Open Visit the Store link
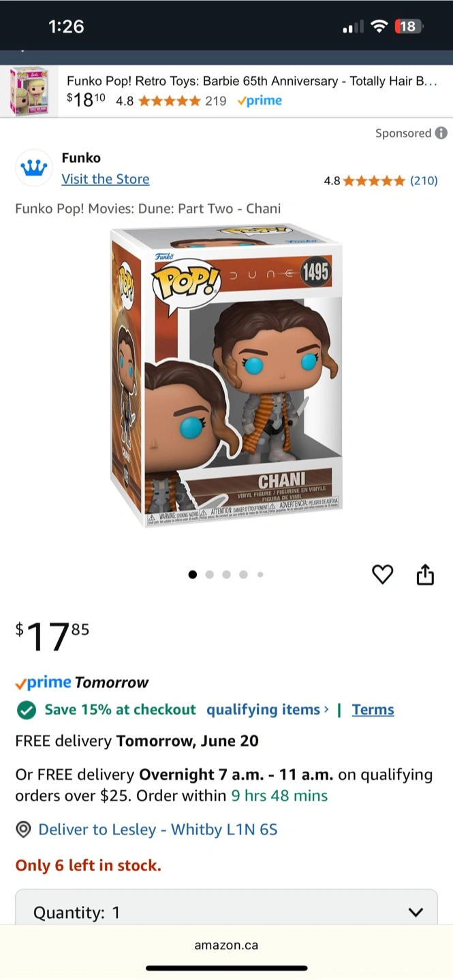453x980 pixels. click(106, 179)
